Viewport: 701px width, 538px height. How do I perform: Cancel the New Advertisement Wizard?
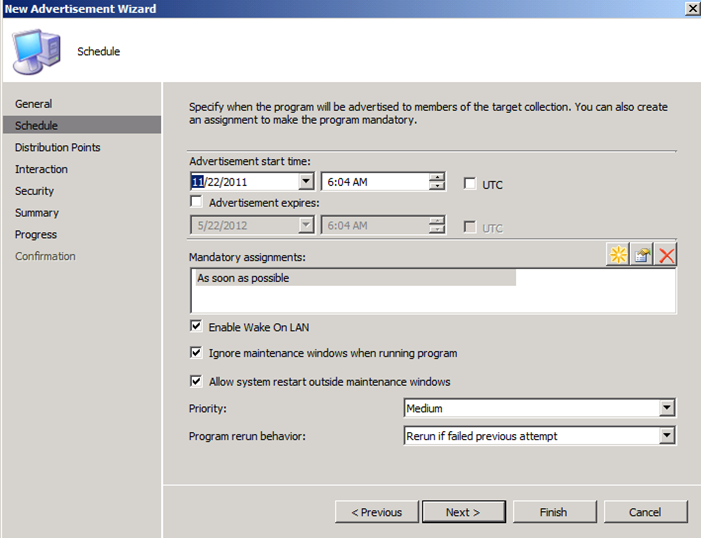(645, 512)
